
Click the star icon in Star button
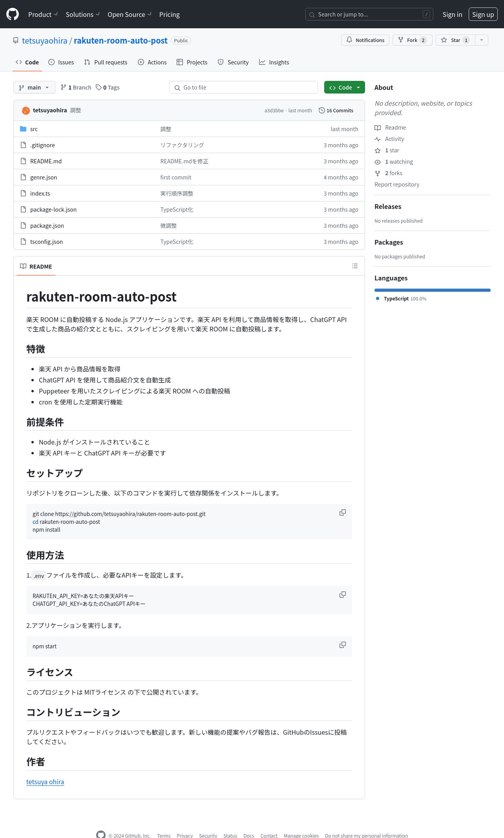click(444, 40)
